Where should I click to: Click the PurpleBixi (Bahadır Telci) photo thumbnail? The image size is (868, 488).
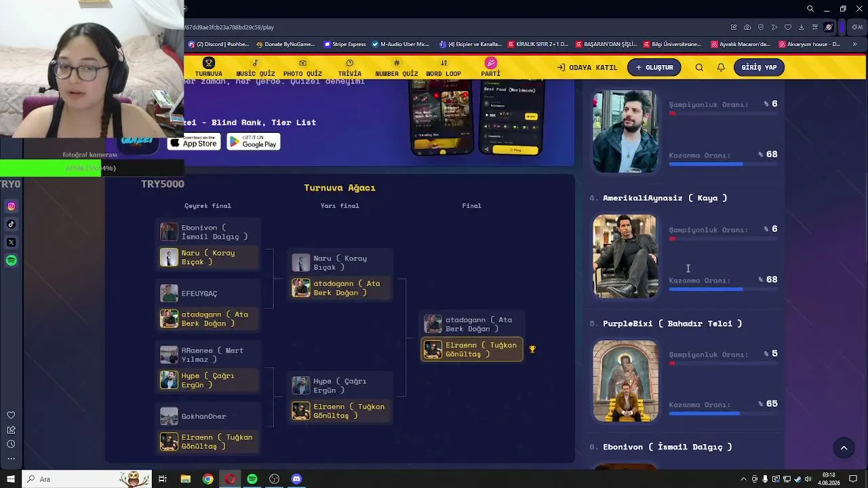point(625,381)
